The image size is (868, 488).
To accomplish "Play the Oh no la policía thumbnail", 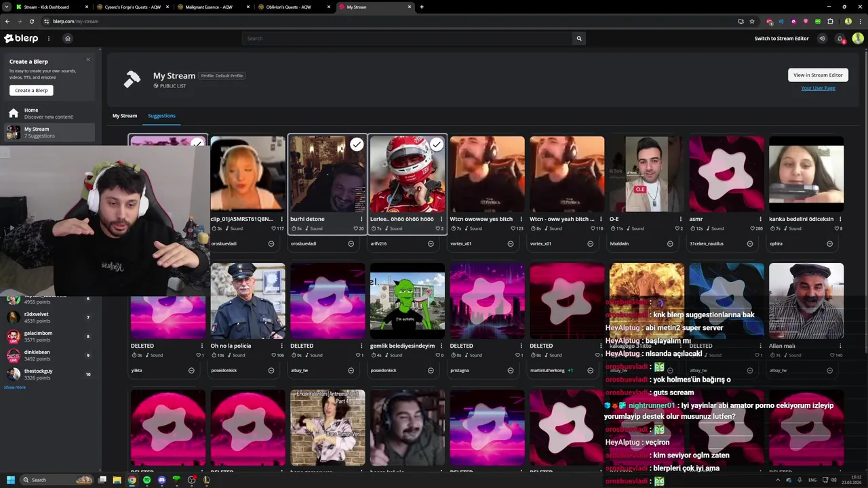I will [248, 301].
